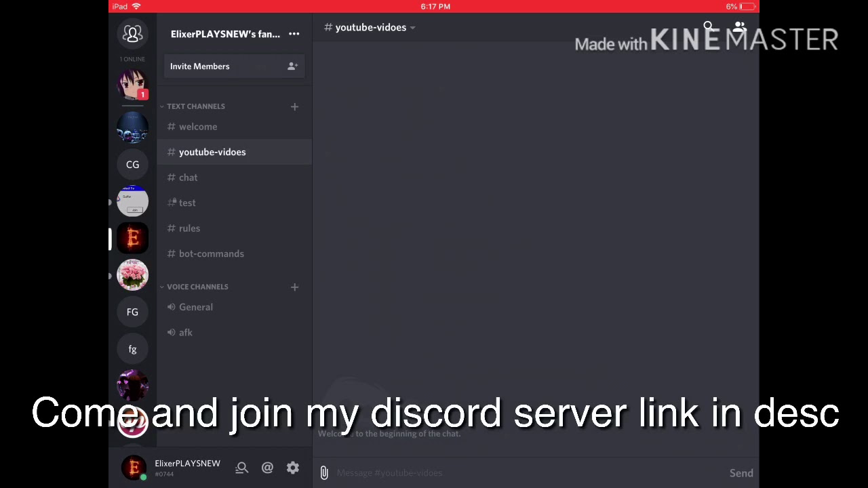Open ElixerPLAYSNEW's fan server name menu
This screenshot has height=488, width=868.
225,34
